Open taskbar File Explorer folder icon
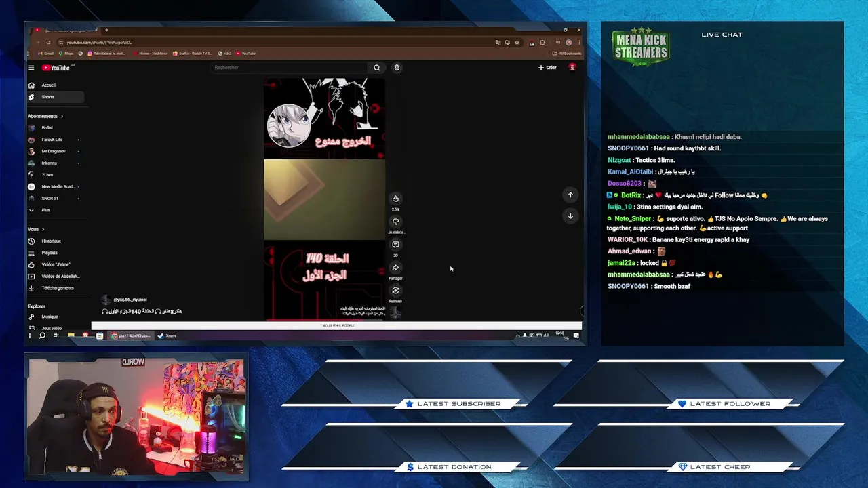 71,335
